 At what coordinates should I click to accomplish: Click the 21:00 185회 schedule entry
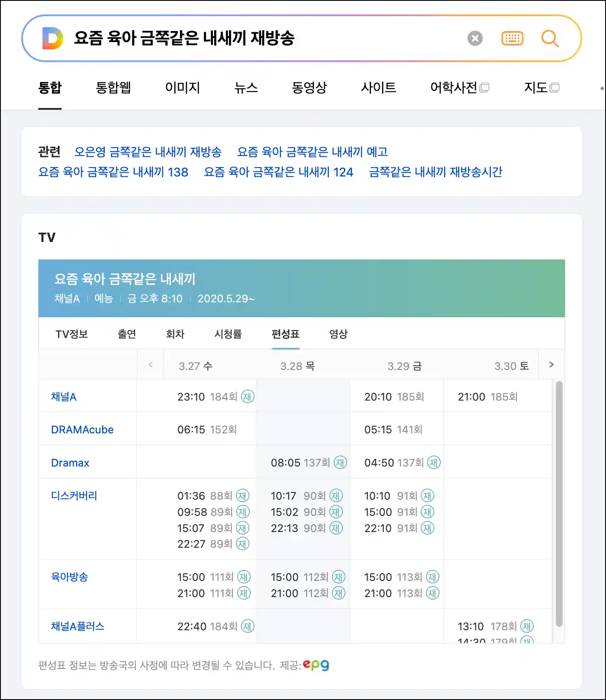tap(488, 397)
